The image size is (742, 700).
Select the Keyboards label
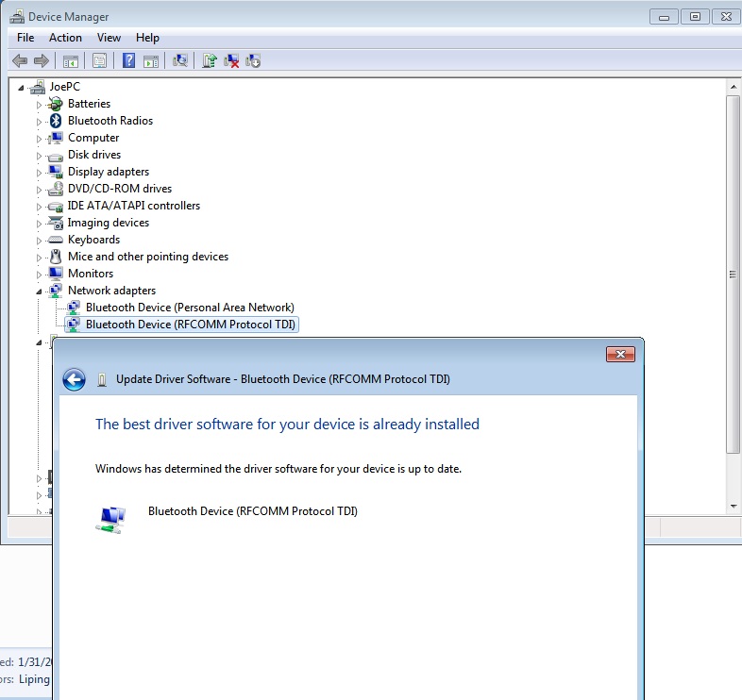tap(93, 240)
